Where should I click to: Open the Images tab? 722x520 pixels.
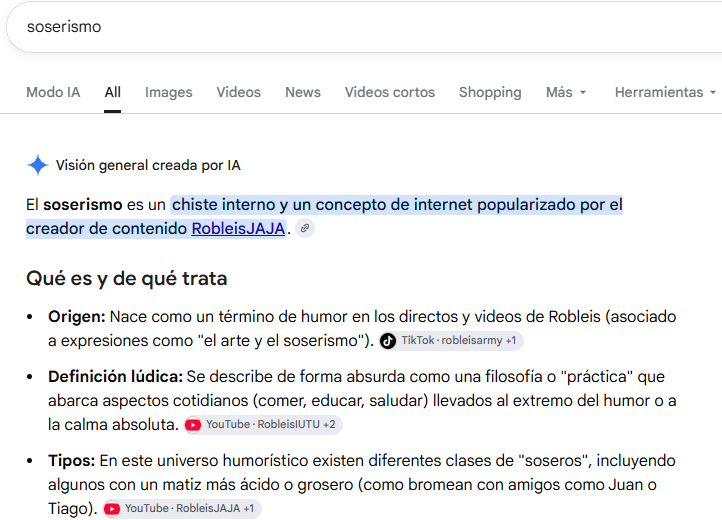(169, 92)
